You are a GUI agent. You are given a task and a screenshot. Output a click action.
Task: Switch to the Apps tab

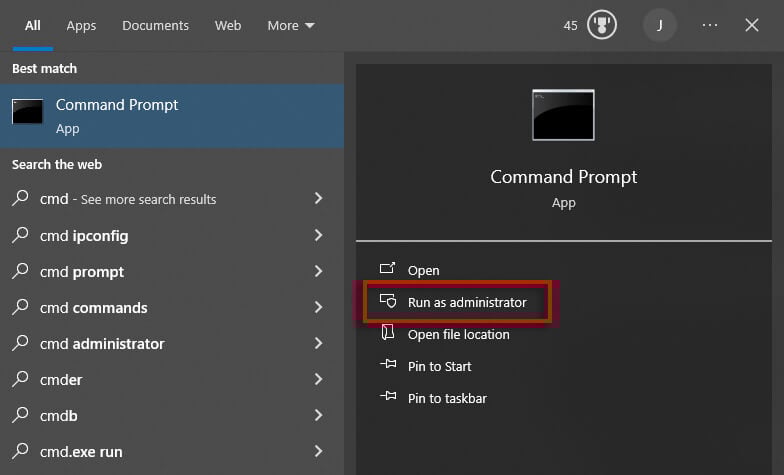click(x=81, y=25)
